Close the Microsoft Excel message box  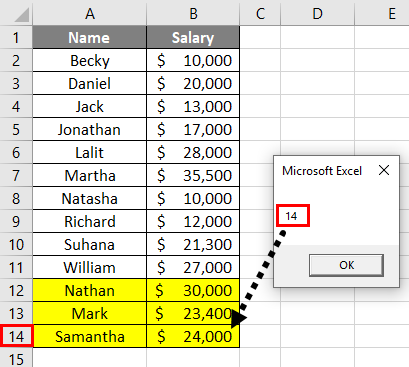click(384, 170)
